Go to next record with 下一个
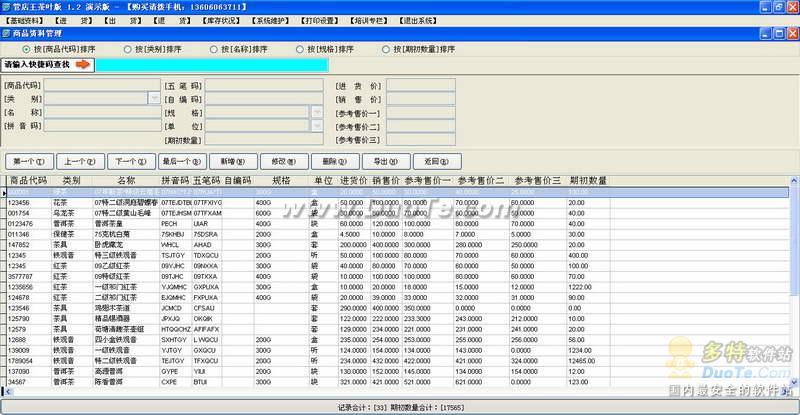 point(128,160)
